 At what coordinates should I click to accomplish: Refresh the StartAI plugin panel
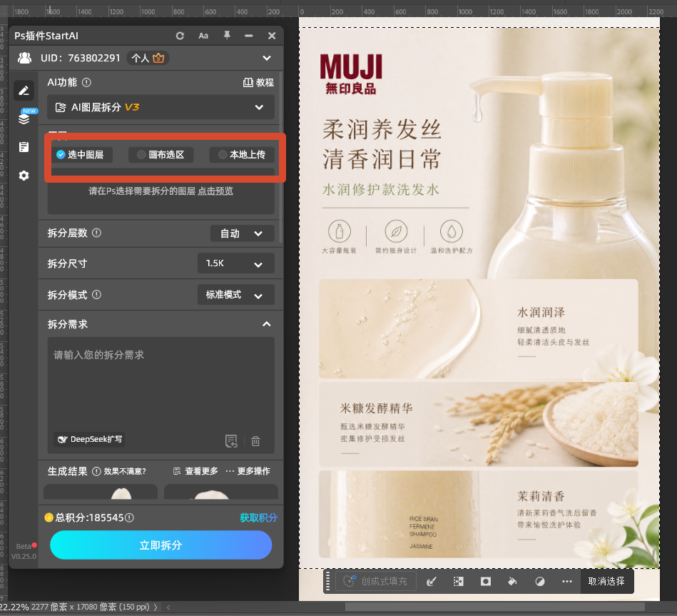[180, 36]
